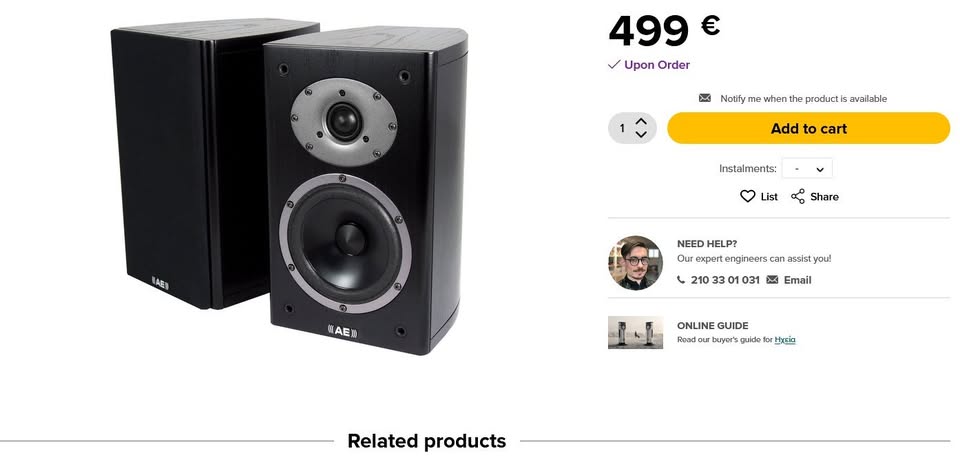The image size is (960, 462).
Task: Click phone number 210 33 01 031
Action: tap(725, 280)
